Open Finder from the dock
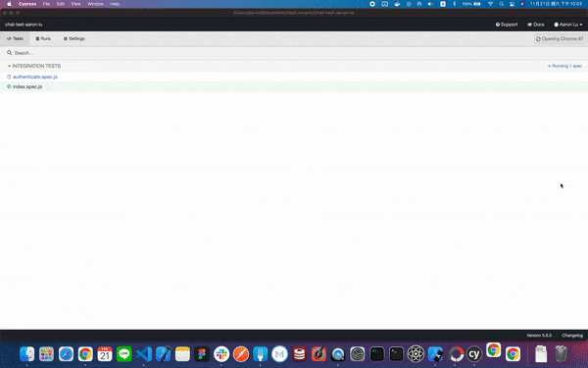 (x=27, y=354)
